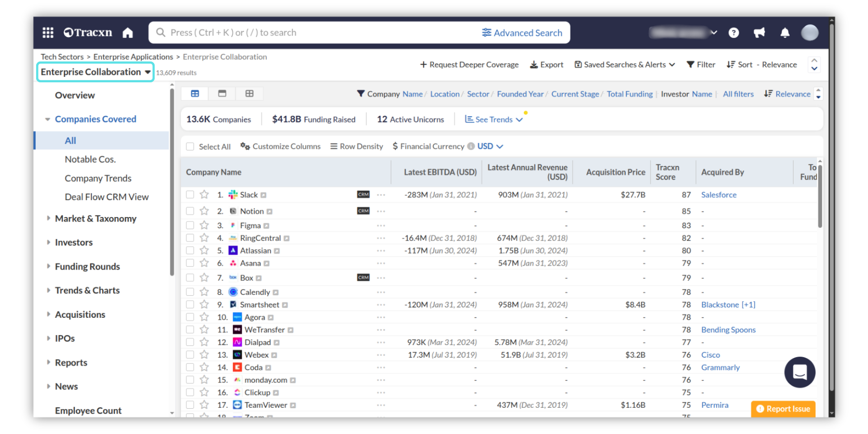Open the apps grid menu icon
The image size is (868, 434).
48,33
